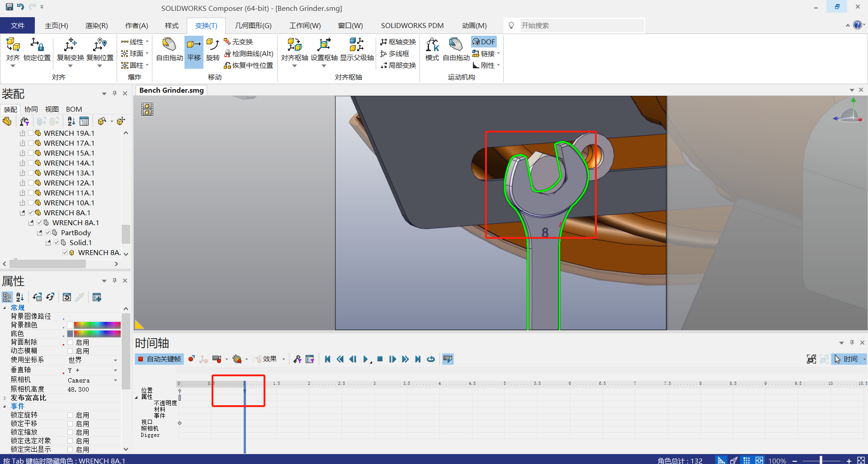Jump timeline to the end
The image size is (868, 464).
[418, 359]
